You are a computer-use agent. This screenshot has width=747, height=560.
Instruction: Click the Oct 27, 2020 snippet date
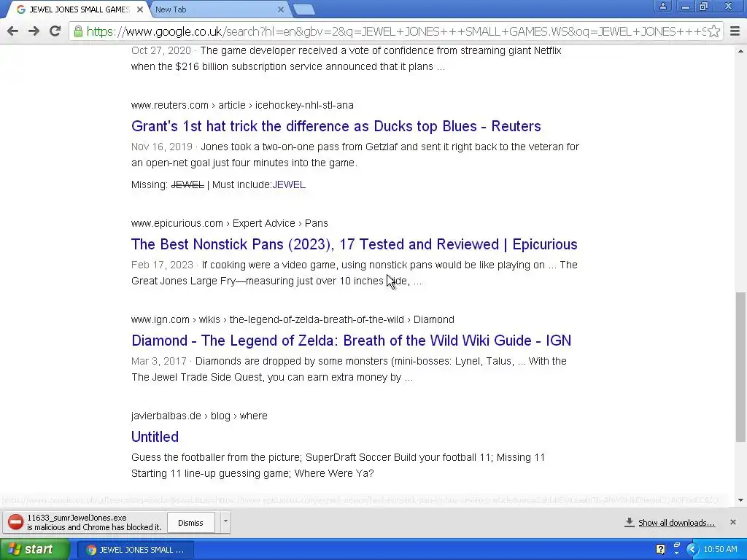click(161, 50)
